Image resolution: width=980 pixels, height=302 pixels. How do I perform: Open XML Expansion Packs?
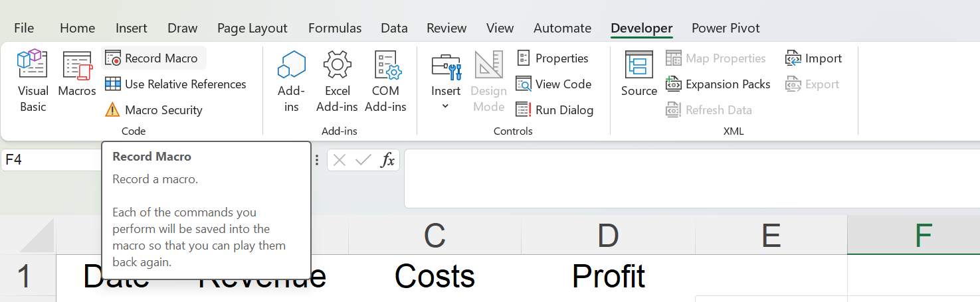click(718, 84)
